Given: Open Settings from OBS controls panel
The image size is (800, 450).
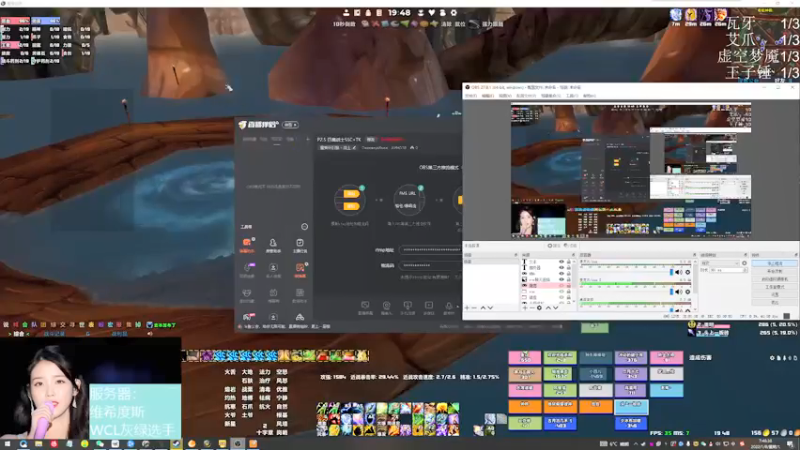Looking at the screenshot, I should 774,294.
